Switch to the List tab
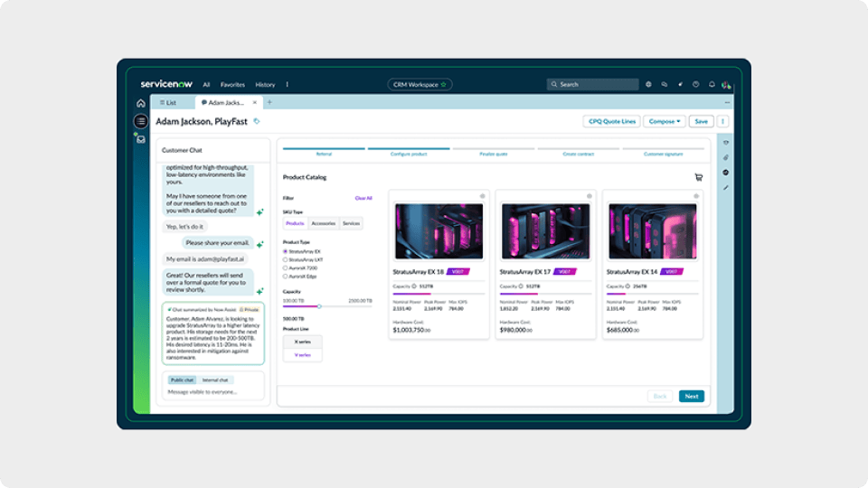 (166, 103)
